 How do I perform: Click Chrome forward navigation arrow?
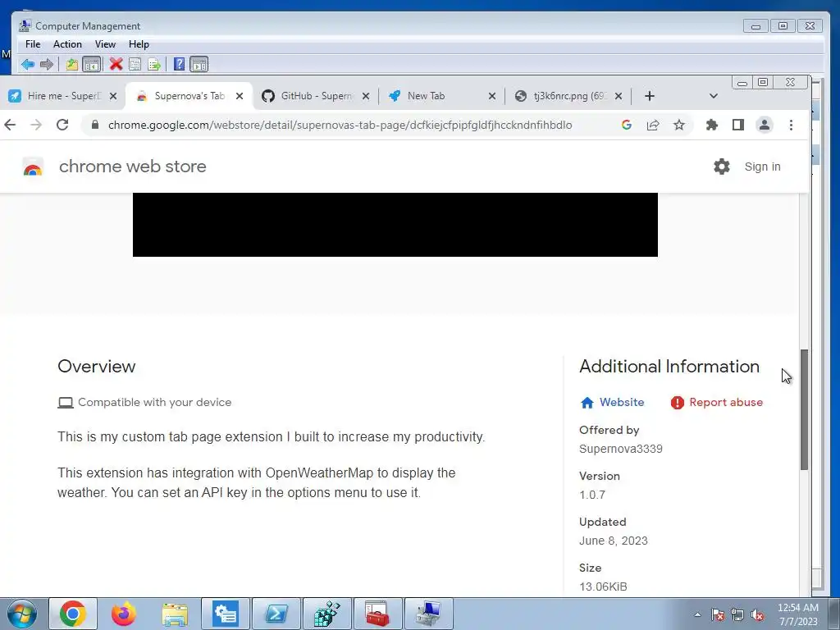coord(36,125)
